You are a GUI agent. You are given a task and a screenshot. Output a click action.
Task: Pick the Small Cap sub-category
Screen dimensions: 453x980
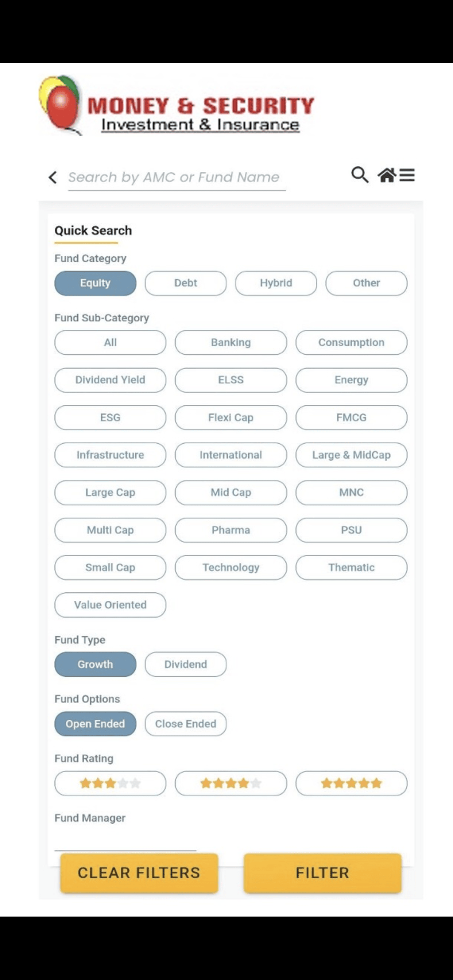(x=111, y=568)
